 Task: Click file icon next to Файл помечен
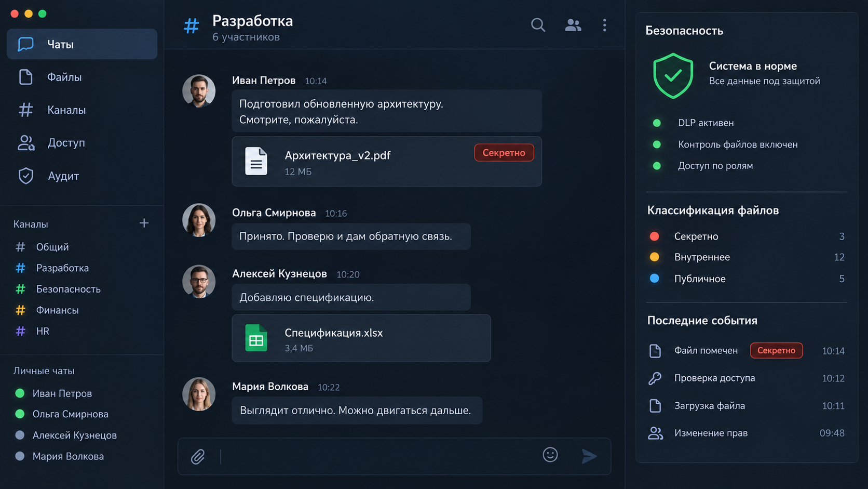[x=655, y=351]
